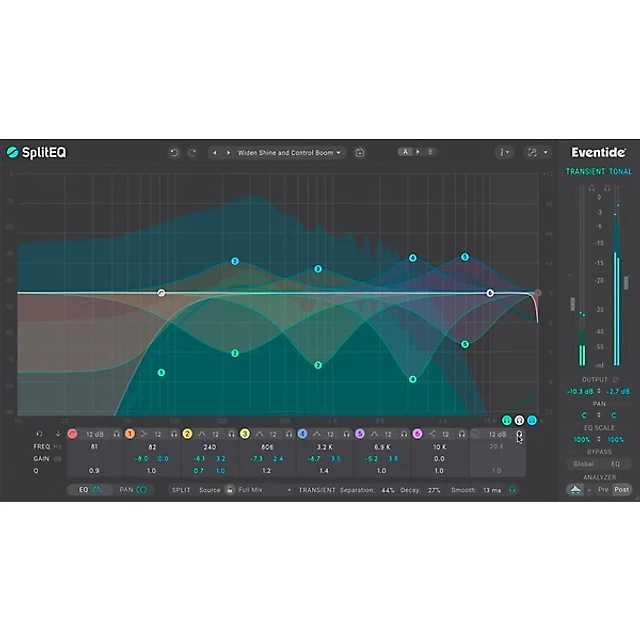Click the save preset icon beside preset name
This screenshot has width=640, height=640.
[360, 153]
